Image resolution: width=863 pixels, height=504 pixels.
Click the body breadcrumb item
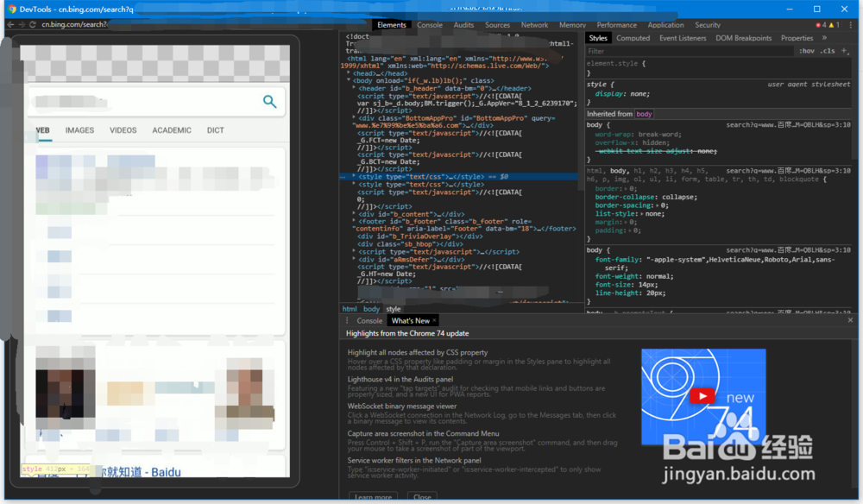coord(371,309)
